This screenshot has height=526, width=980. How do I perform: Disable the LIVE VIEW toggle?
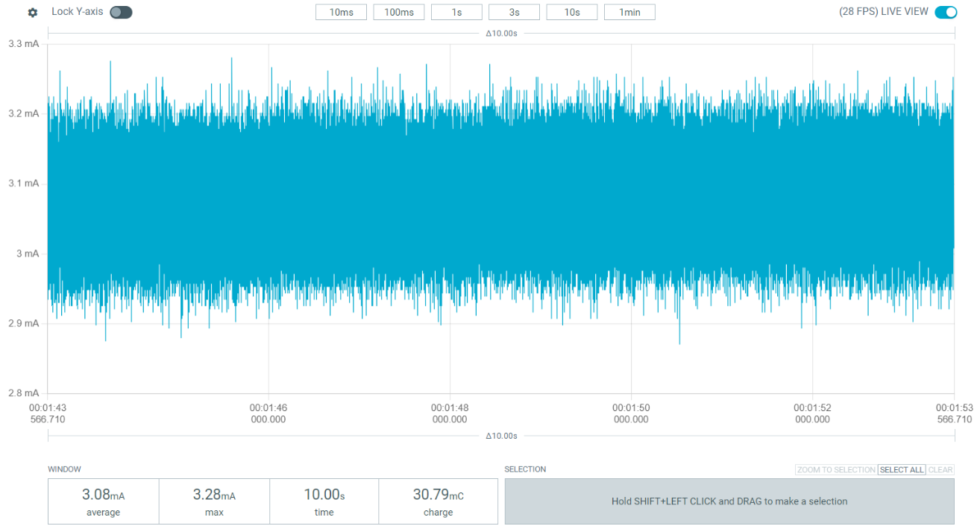[x=946, y=12]
